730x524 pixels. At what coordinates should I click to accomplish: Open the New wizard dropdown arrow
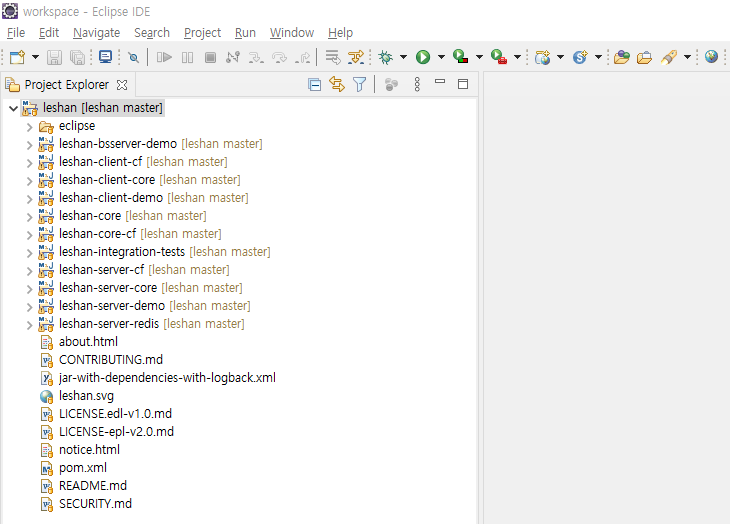point(35,57)
